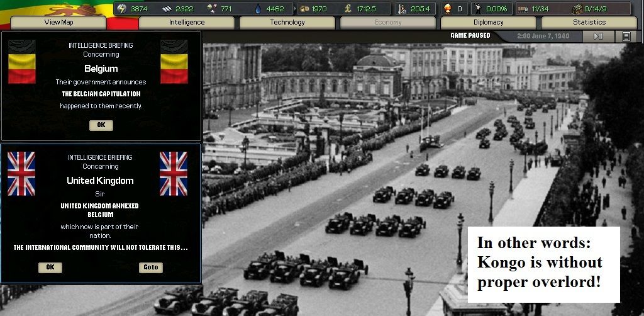Viewport: 644px width, 316px height.
Task: Click the metal bars resource icon
Action: click(x=167, y=9)
